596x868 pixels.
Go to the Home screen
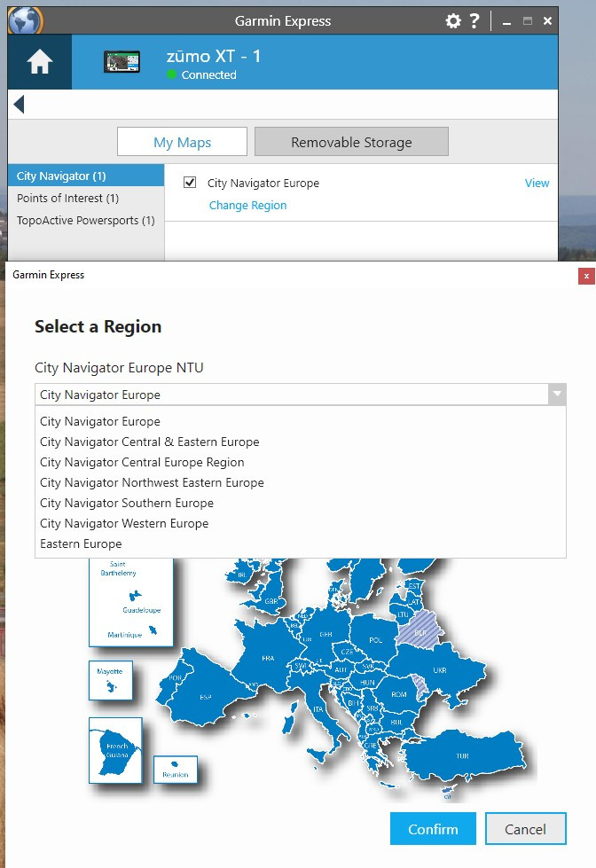(x=40, y=61)
